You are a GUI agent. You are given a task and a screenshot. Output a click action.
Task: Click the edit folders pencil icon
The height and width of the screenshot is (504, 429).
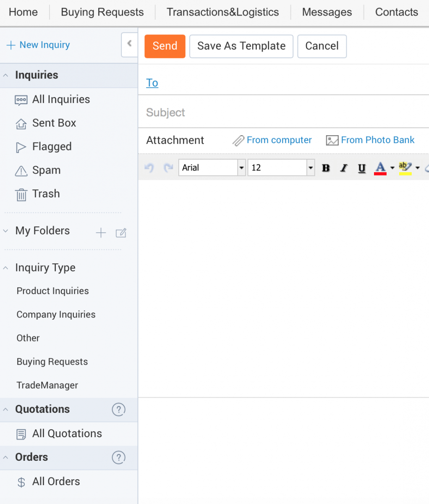pos(121,233)
